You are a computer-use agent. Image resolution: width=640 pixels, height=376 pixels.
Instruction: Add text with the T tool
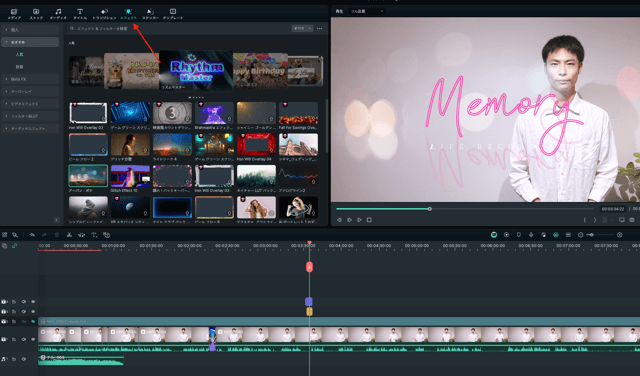coord(94,235)
